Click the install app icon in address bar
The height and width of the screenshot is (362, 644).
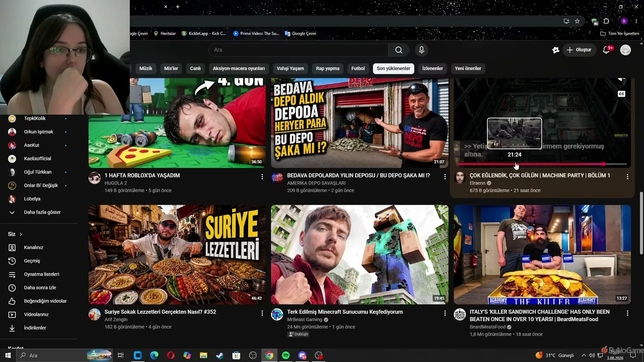click(567, 21)
